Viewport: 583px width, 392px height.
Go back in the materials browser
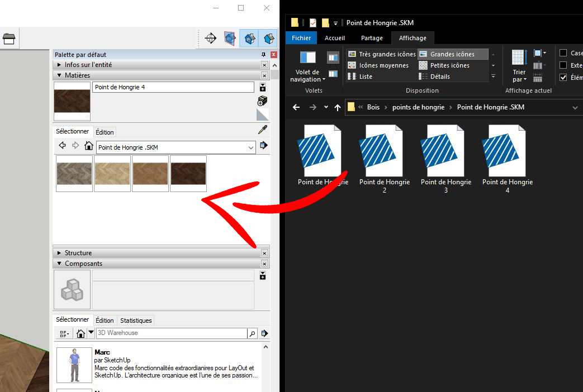point(63,145)
